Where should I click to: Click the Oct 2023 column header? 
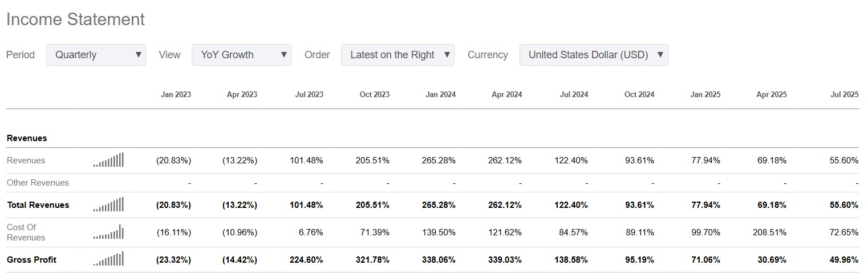[x=374, y=95]
